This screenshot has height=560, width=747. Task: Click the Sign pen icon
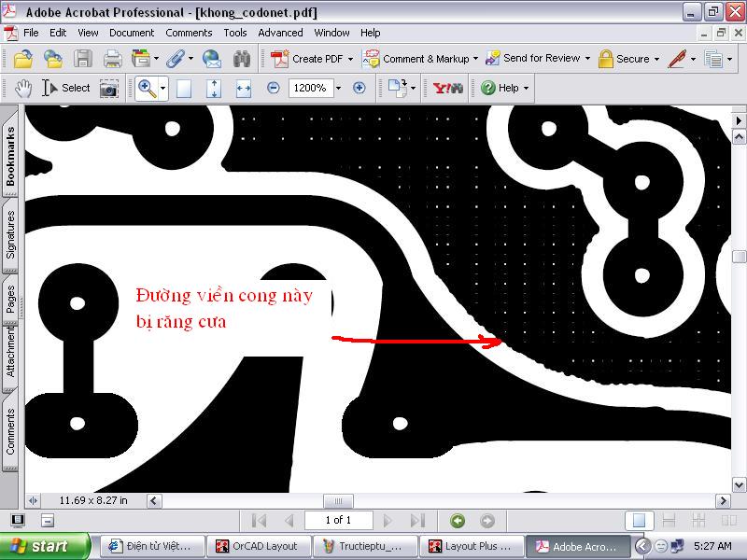(677, 59)
